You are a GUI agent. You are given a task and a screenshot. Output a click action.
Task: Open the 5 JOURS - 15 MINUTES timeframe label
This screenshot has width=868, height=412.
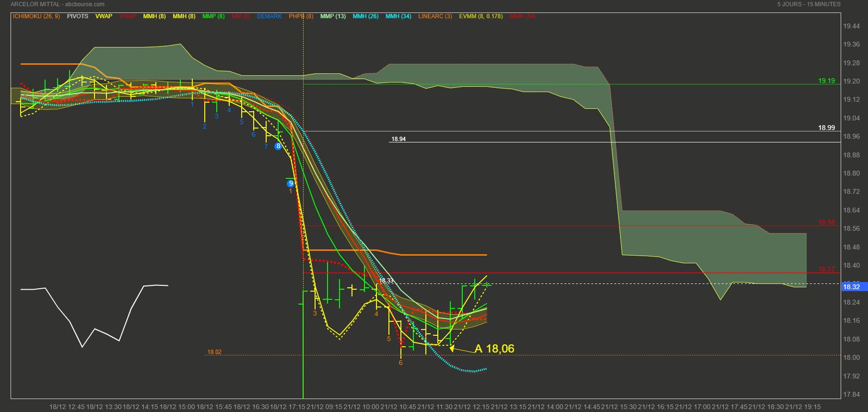809,4
